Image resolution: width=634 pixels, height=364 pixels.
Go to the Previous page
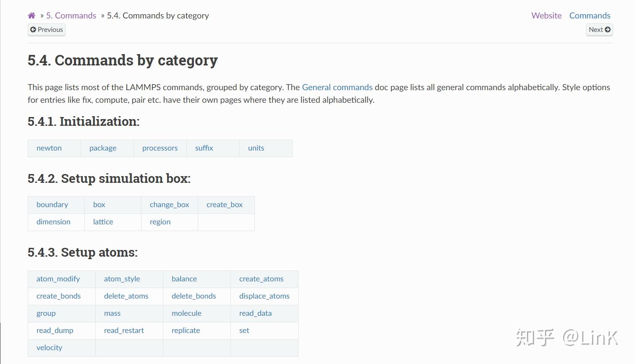point(47,30)
